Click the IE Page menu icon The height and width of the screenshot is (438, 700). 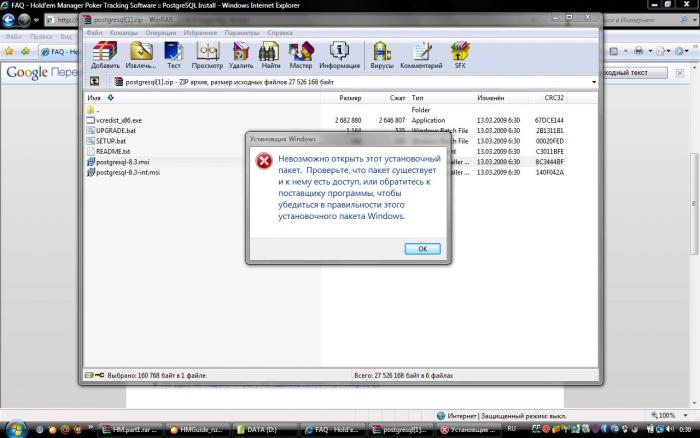[660, 51]
